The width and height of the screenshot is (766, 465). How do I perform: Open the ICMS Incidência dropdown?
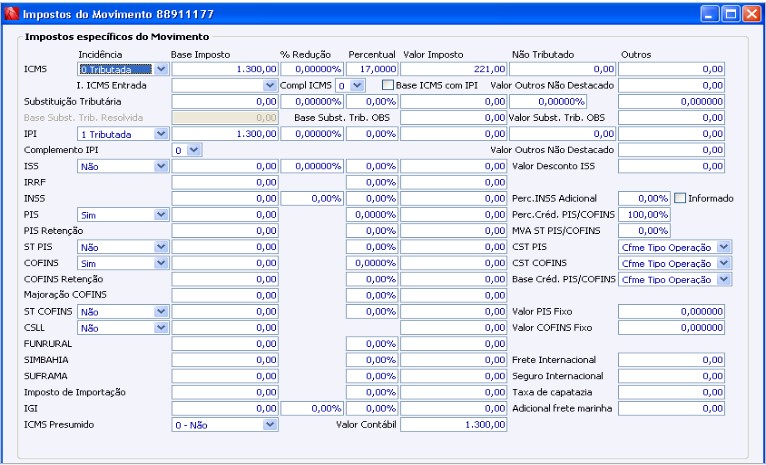pos(161,69)
